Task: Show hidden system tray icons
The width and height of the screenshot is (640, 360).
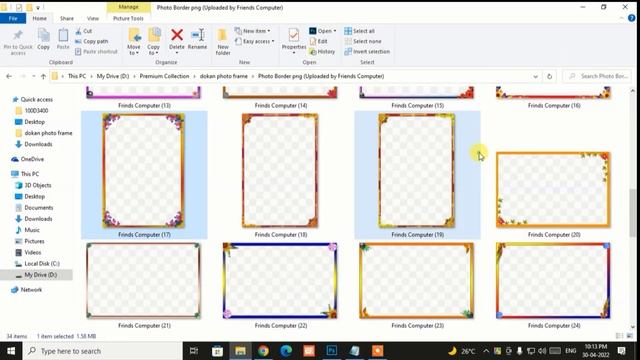Action: tap(486, 351)
